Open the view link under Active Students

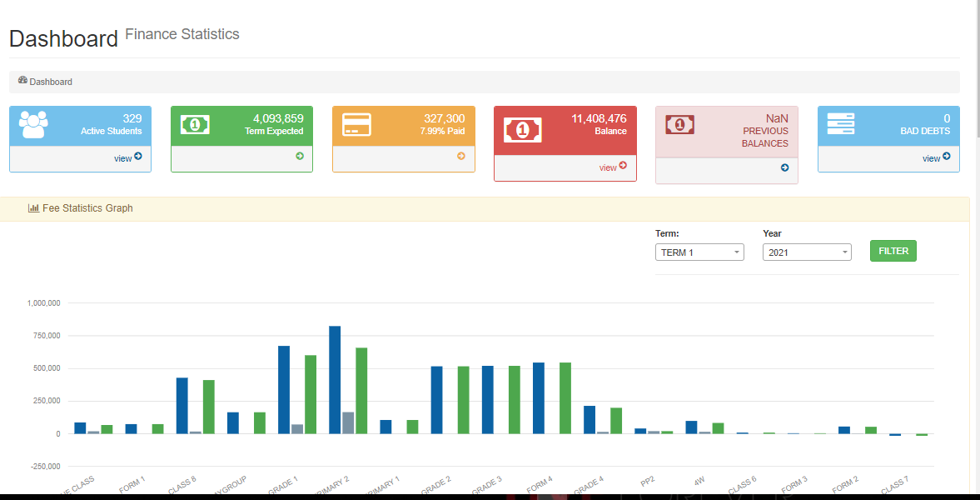tap(127, 157)
